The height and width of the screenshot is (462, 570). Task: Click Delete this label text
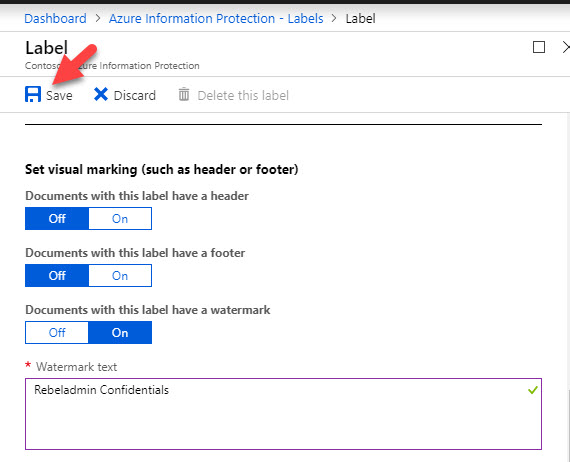243,96
